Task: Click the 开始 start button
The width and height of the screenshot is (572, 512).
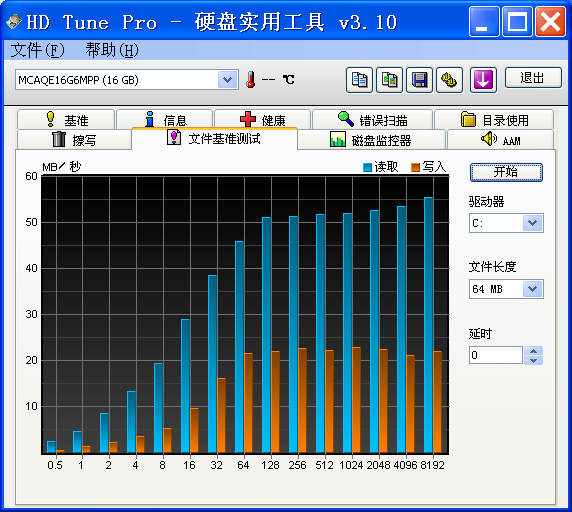Action: [506, 172]
